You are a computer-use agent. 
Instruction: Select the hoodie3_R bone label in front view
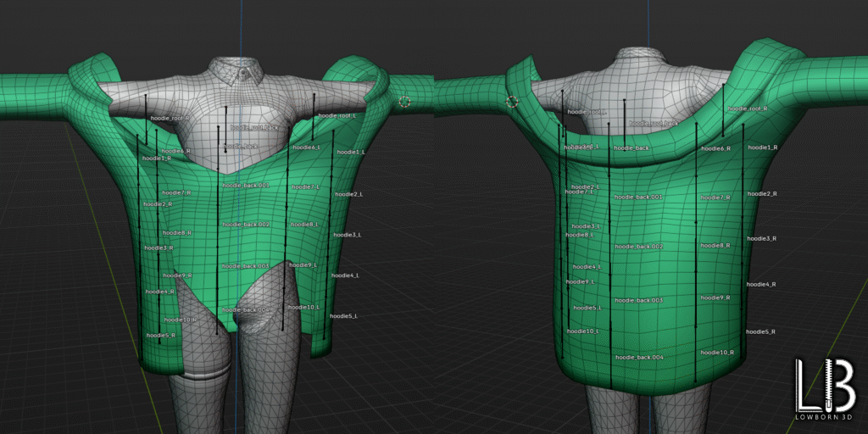[x=159, y=248]
